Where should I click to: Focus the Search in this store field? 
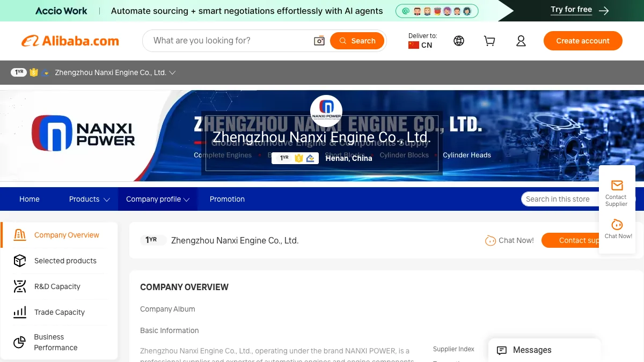559,199
